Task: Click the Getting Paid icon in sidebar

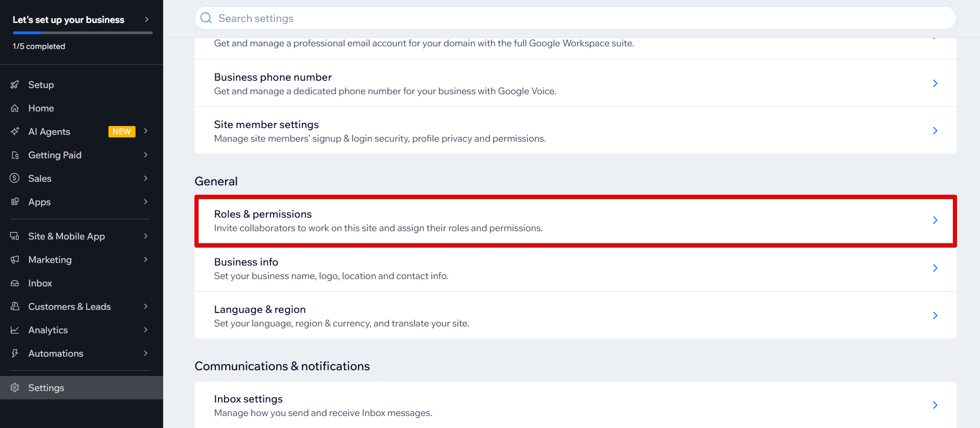Action: (x=15, y=155)
